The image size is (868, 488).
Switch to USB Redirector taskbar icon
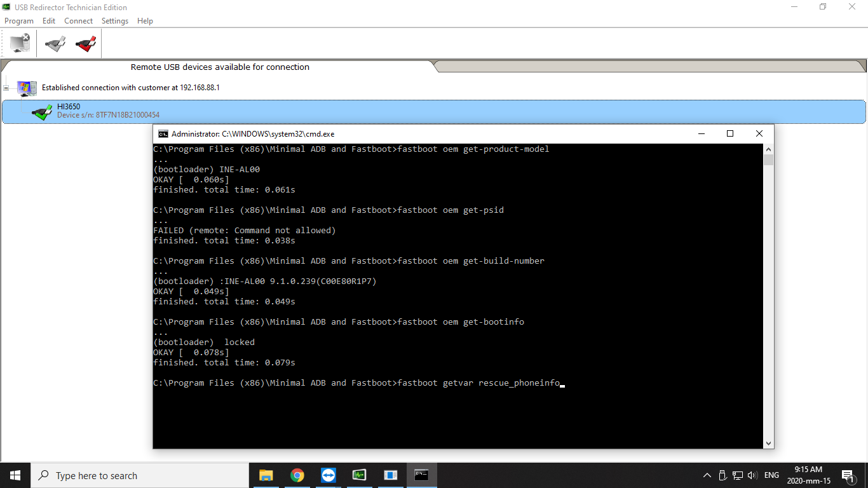359,475
